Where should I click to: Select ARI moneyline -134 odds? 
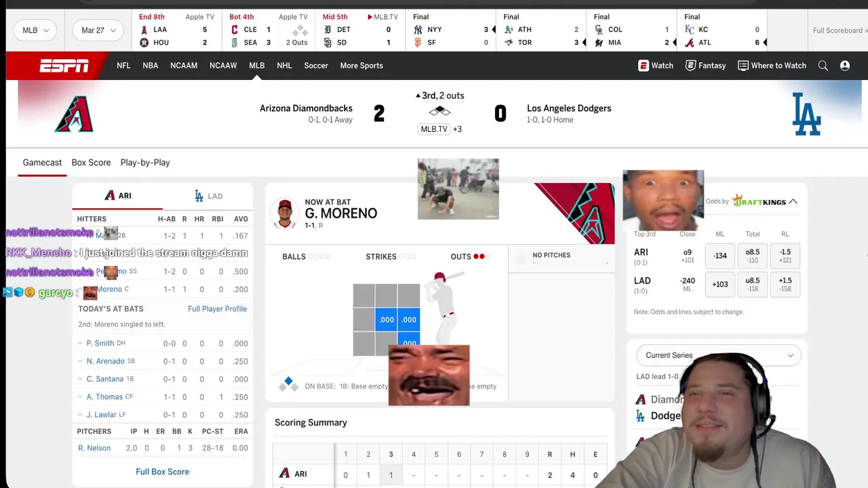[x=720, y=256]
